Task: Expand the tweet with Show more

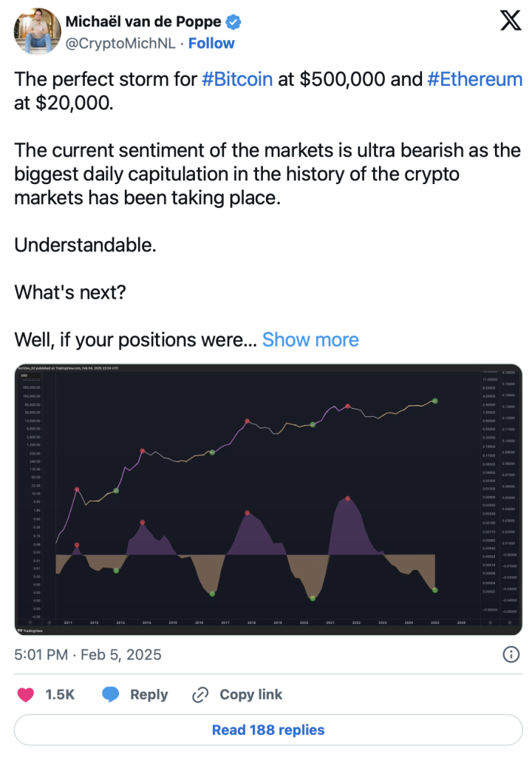Action: [x=310, y=339]
